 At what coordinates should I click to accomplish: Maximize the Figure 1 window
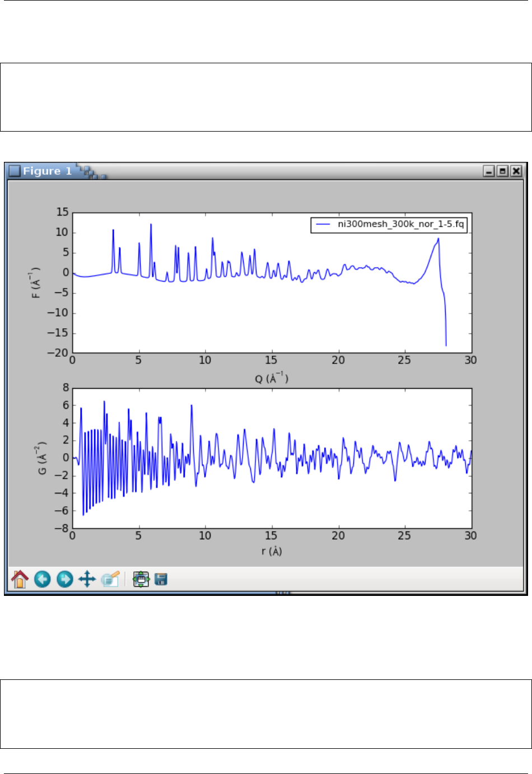click(x=502, y=171)
